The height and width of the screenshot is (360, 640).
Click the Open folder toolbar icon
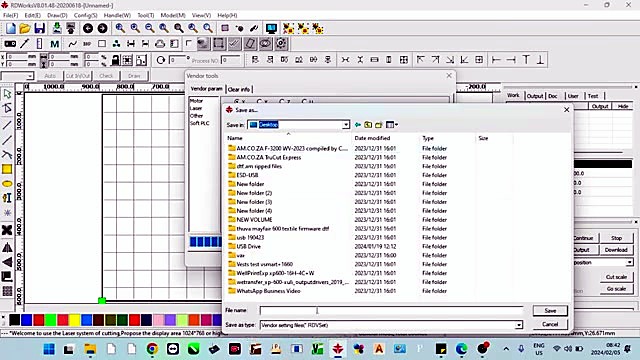pos(25,28)
